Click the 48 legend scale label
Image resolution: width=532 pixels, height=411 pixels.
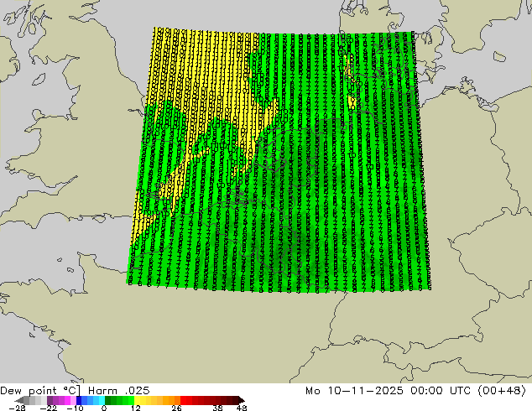pos(242,408)
